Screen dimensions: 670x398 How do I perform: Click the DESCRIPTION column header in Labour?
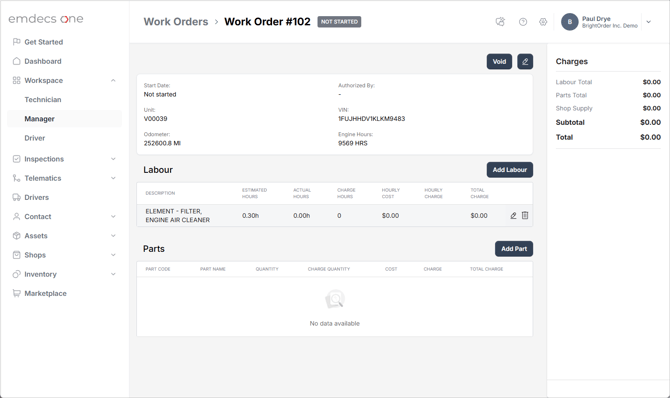(160, 193)
